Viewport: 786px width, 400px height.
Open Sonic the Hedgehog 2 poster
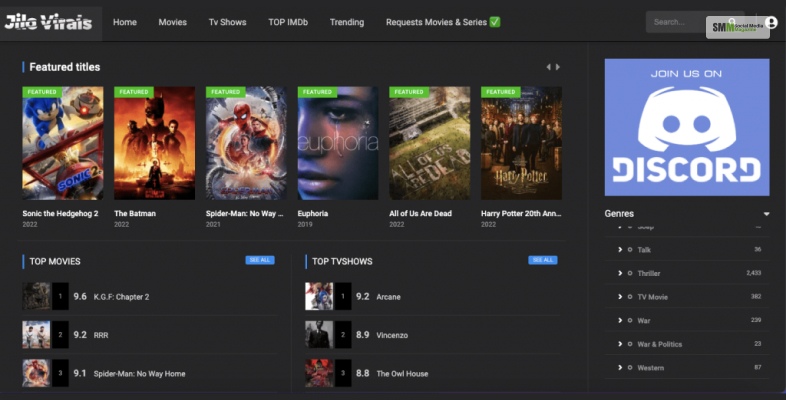click(63, 143)
